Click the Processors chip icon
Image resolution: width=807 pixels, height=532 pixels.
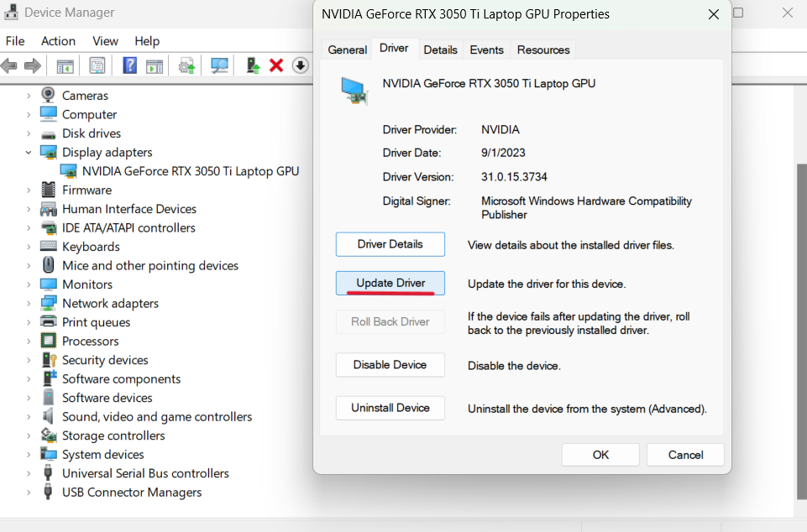click(49, 341)
